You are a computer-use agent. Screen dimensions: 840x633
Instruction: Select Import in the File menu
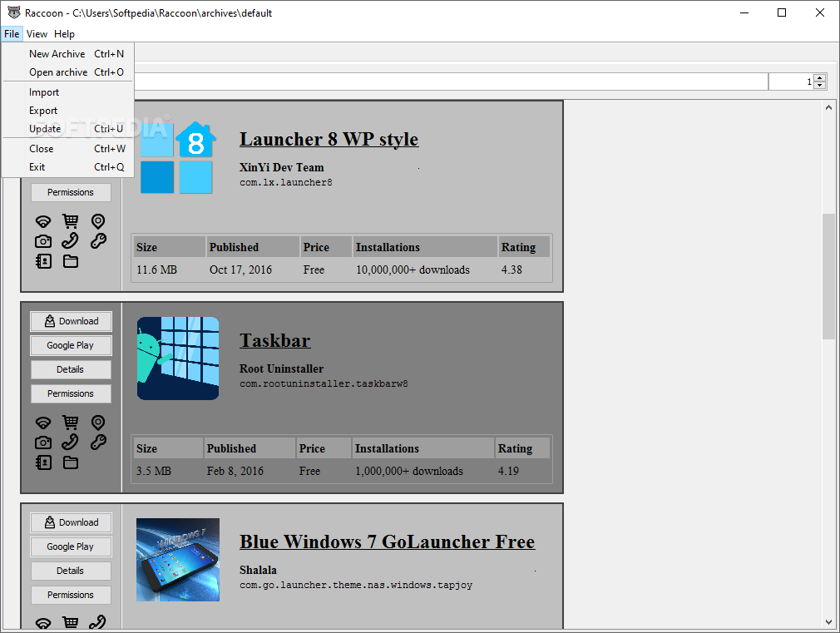pyautogui.click(x=68, y=92)
